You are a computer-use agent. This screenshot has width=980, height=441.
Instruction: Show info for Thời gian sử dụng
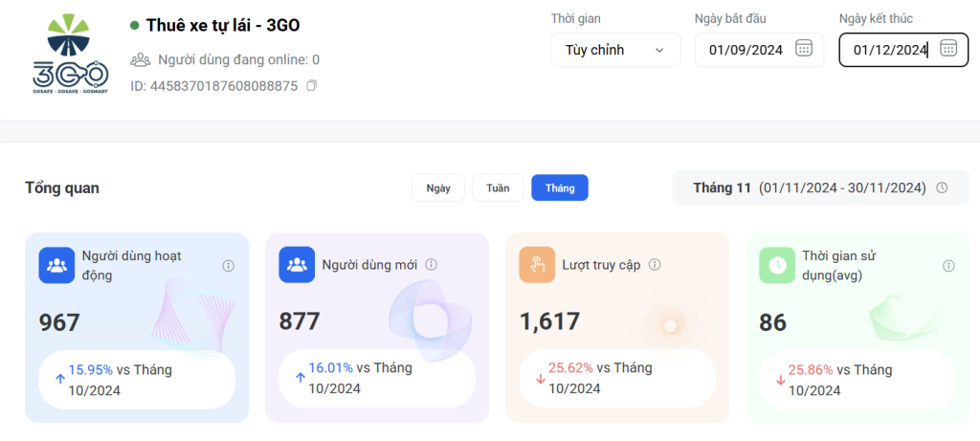coord(948,266)
